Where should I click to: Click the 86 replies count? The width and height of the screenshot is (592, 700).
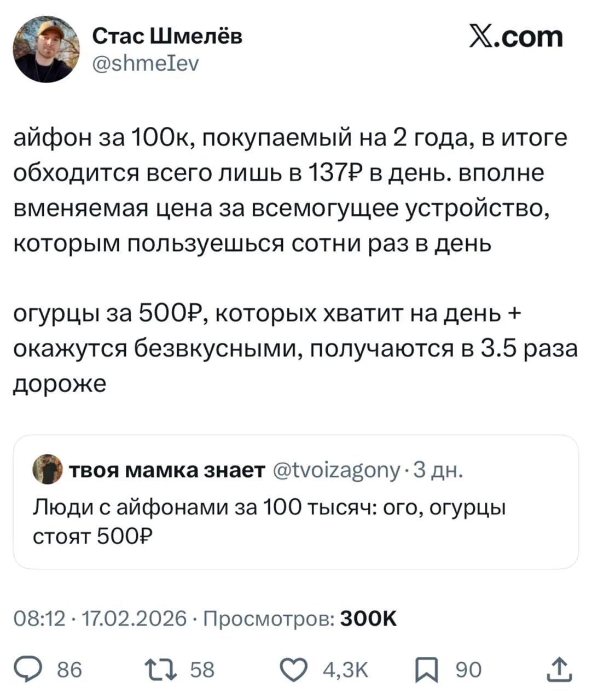click(69, 670)
